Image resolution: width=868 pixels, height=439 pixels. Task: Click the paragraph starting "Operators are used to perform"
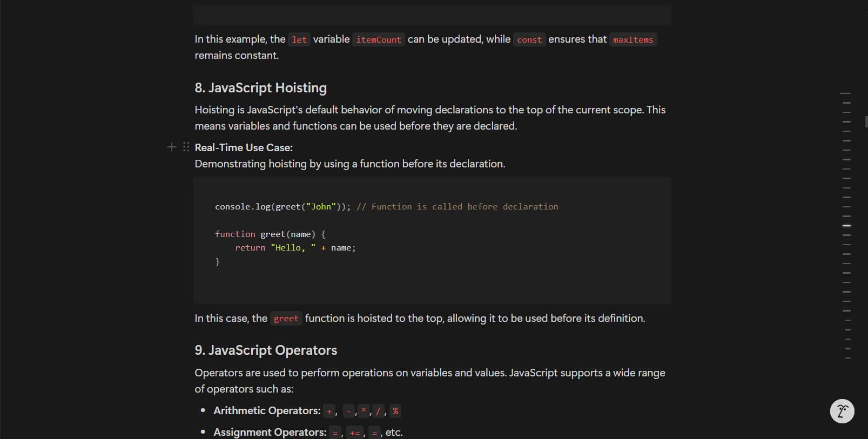(430, 381)
